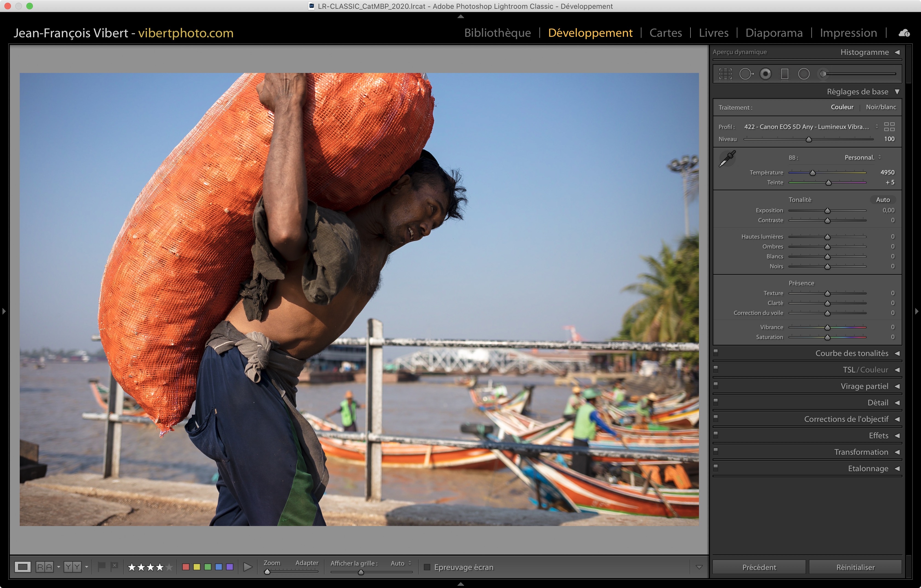The height and width of the screenshot is (588, 921).
Task: Enable the Epreuvage écran checkbox
Action: [427, 567]
